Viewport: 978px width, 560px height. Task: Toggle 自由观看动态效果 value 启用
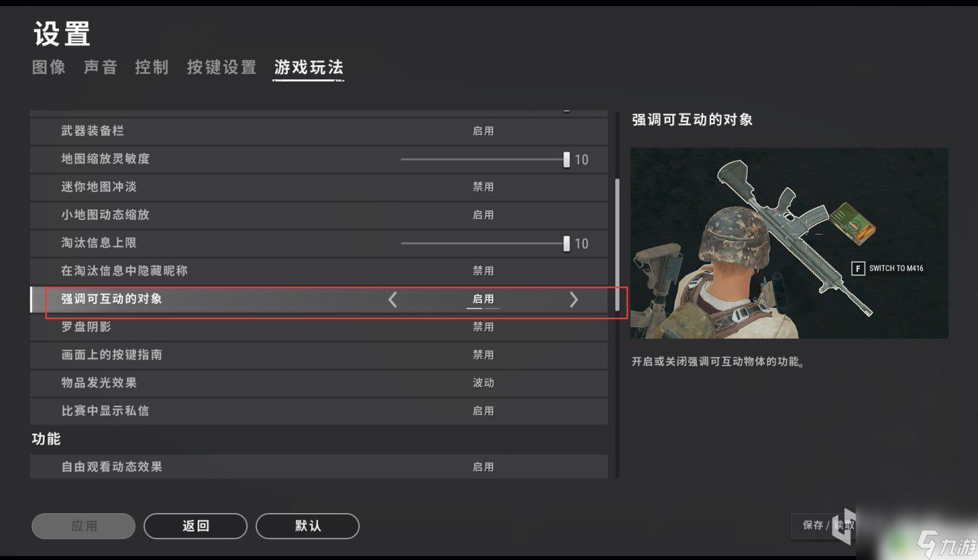[483, 467]
